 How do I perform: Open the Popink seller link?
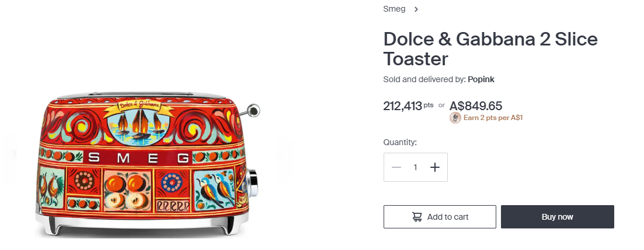pos(481,79)
